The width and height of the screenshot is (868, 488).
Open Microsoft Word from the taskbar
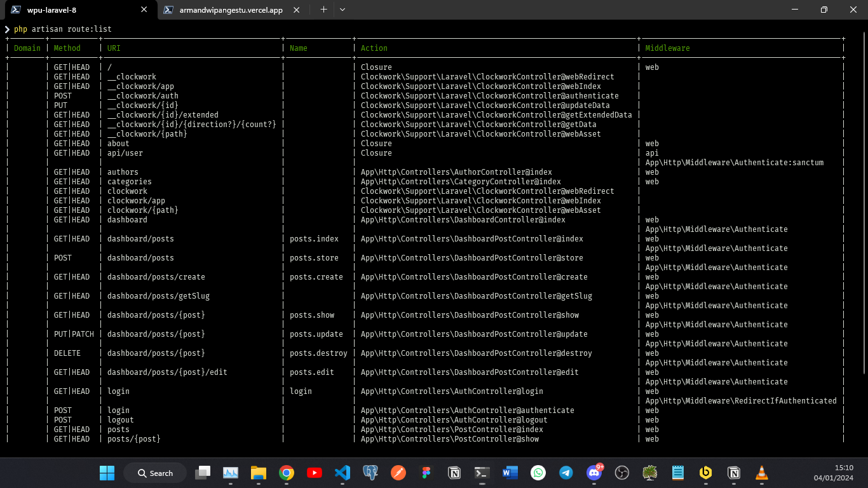click(x=510, y=473)
